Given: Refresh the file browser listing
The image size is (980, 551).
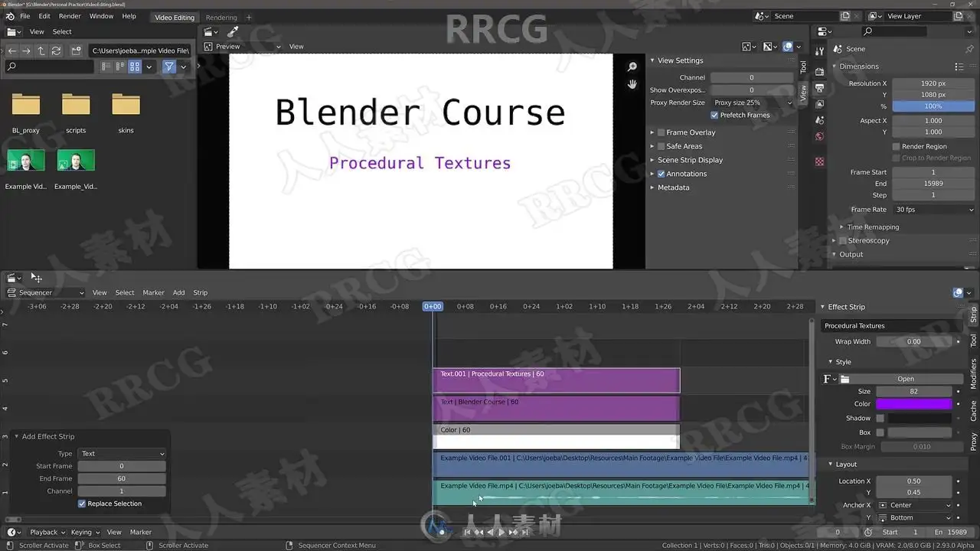Looking at the screenshot, I should pyautogui.click(x=56, y=51).
